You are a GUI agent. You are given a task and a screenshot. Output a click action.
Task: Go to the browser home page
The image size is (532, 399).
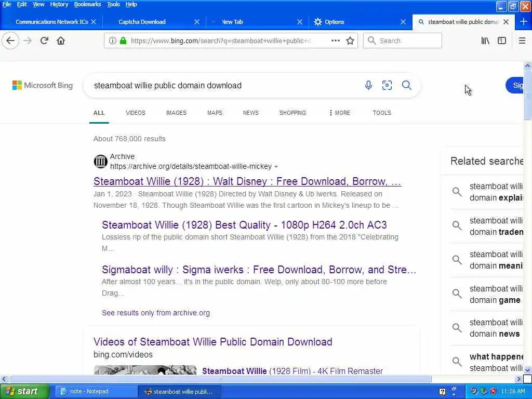(61, 41)
